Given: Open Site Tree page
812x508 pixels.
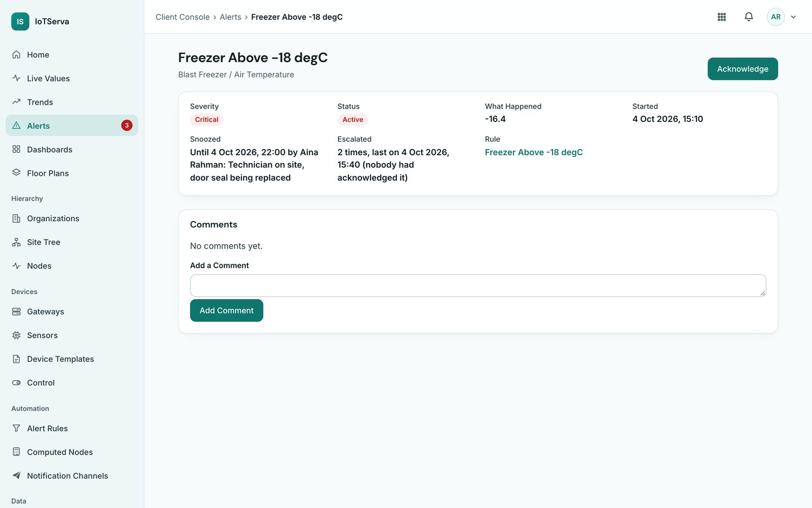Looking at the screenshot, I should 72,242.
